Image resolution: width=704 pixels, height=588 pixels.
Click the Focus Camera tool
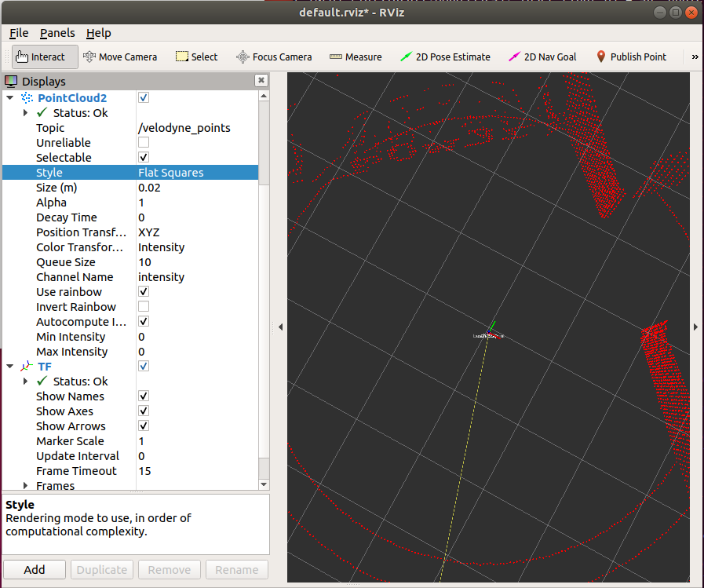pos(274,57)
